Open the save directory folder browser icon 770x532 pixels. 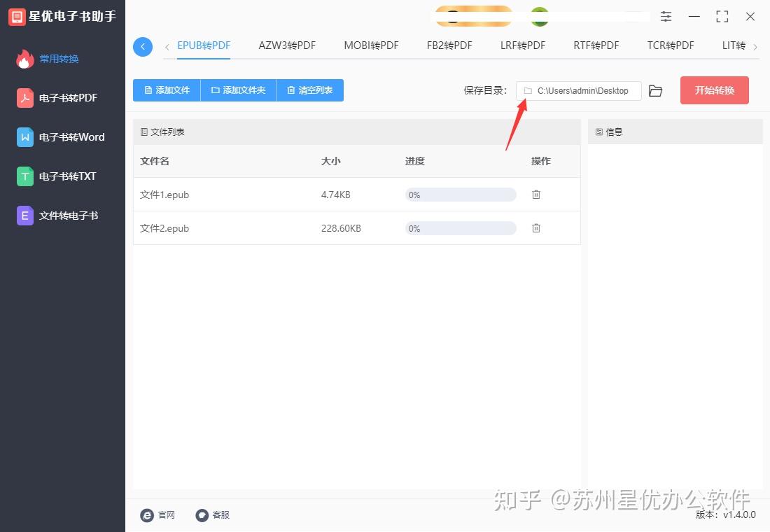tap(655, 90)
